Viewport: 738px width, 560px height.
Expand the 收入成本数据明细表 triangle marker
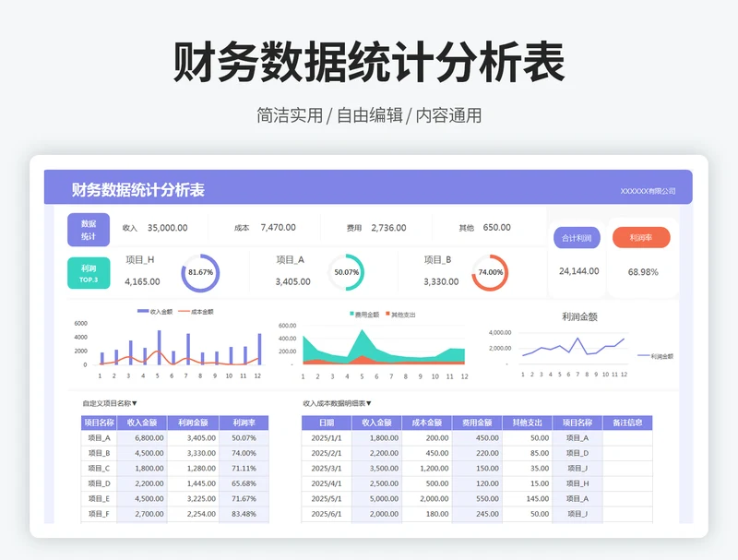click(x=368, y=403)
